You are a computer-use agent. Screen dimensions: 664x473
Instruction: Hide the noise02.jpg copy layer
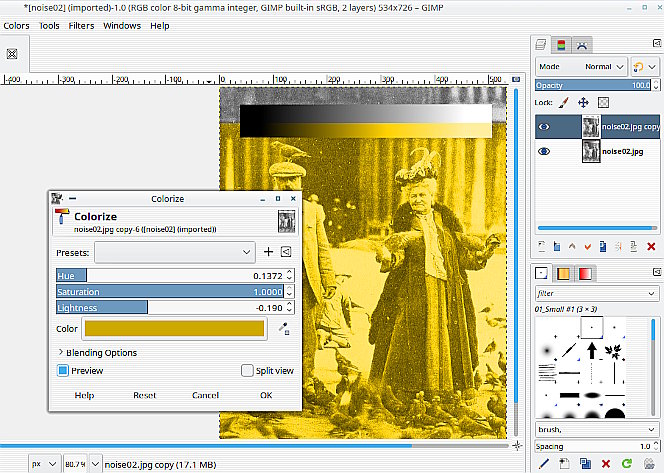(x=544, y=126)
